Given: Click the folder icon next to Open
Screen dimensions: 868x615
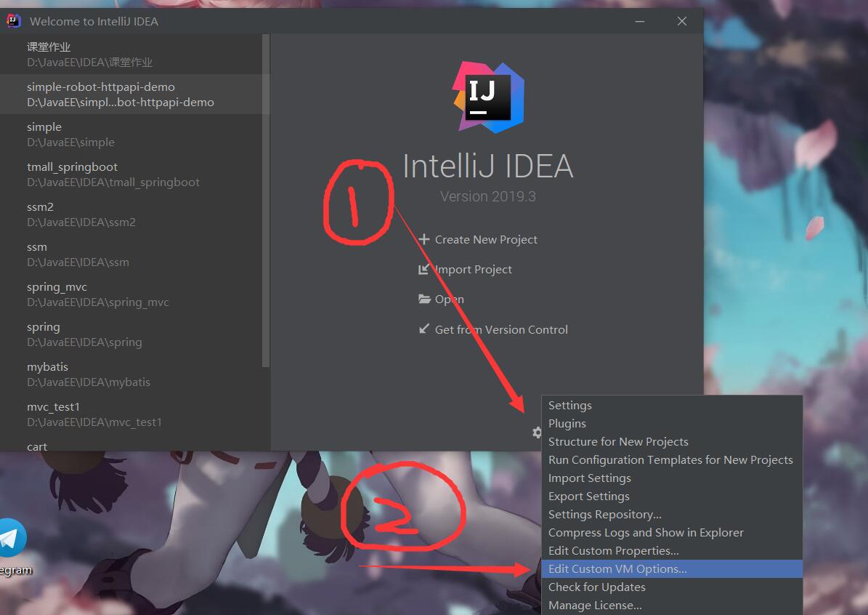Looking at the screenshot, I should [424, 300].
